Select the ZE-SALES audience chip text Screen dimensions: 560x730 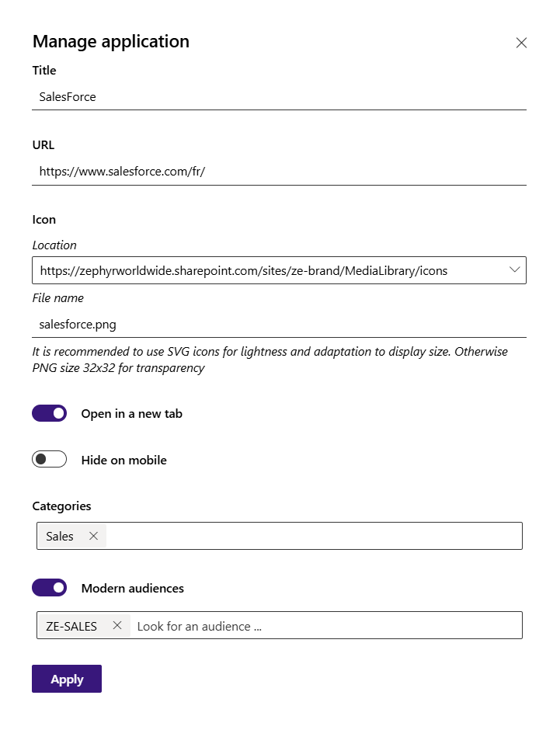pos(71,626)
